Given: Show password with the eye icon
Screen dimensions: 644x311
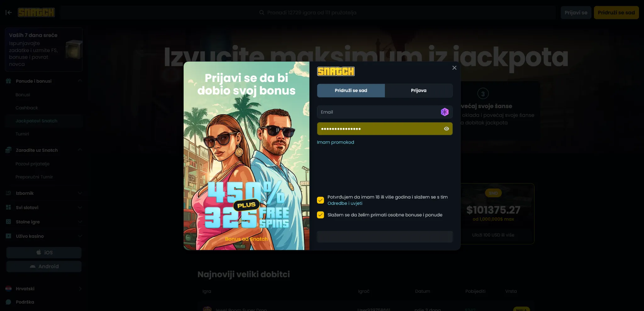Looking at the screenshot, I should (x=446, y=129).
